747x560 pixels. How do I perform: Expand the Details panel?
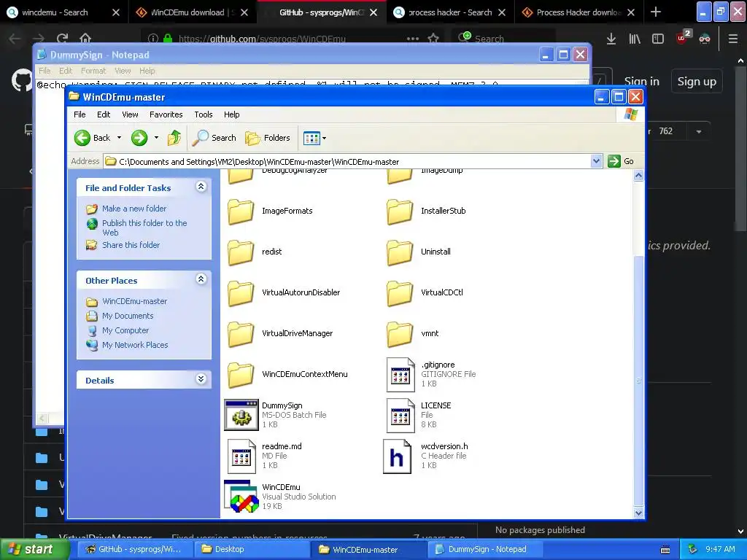201,379
